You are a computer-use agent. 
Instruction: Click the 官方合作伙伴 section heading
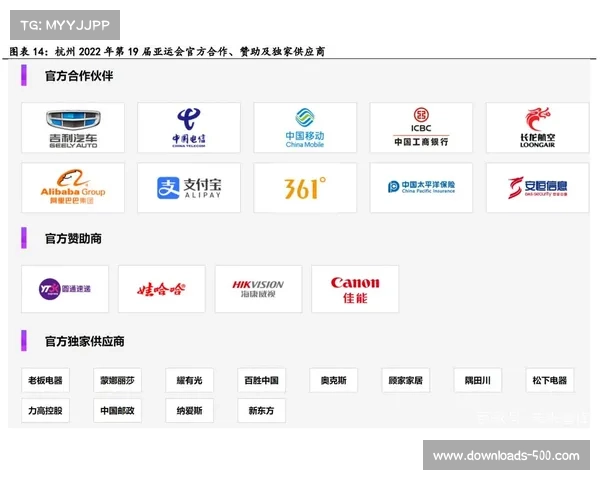pyautogui.click(x=79, y=76)
